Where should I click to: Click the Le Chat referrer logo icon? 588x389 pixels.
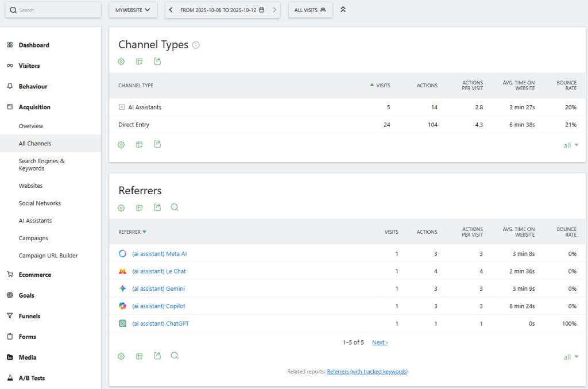tap(122, 271)
